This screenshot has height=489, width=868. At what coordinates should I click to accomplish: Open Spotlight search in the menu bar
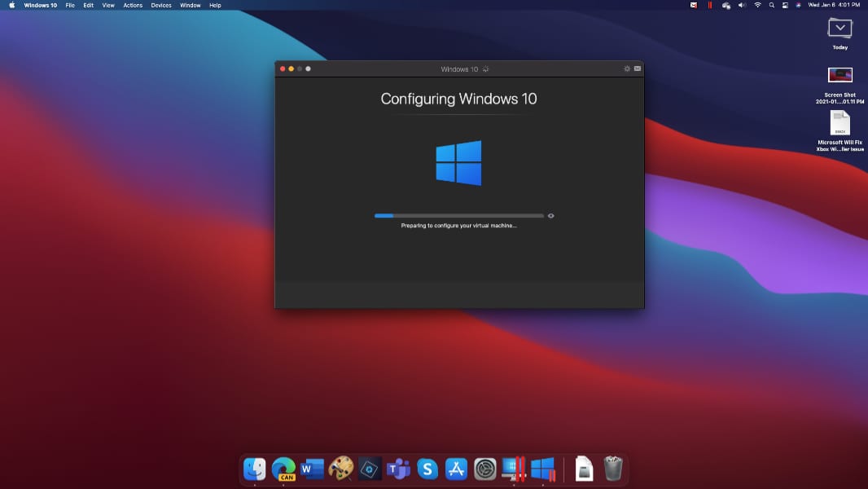tap(772, 5)
